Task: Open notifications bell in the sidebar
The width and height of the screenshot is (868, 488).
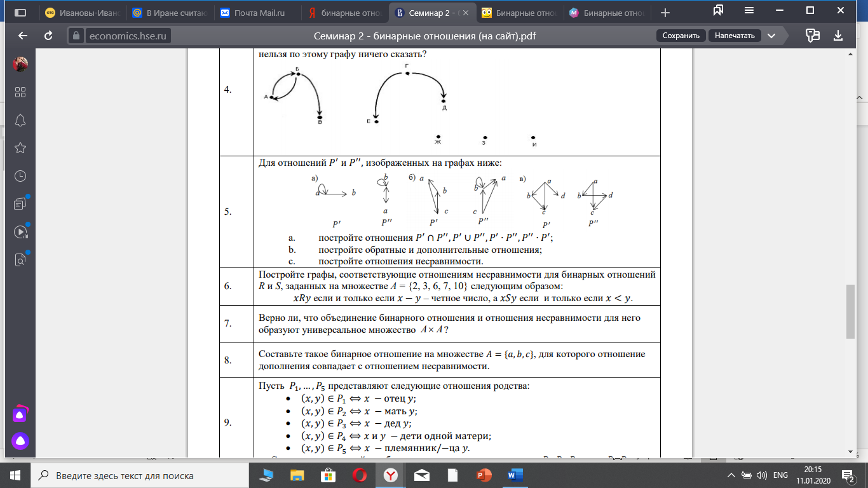Action: [x=20, y=120]
